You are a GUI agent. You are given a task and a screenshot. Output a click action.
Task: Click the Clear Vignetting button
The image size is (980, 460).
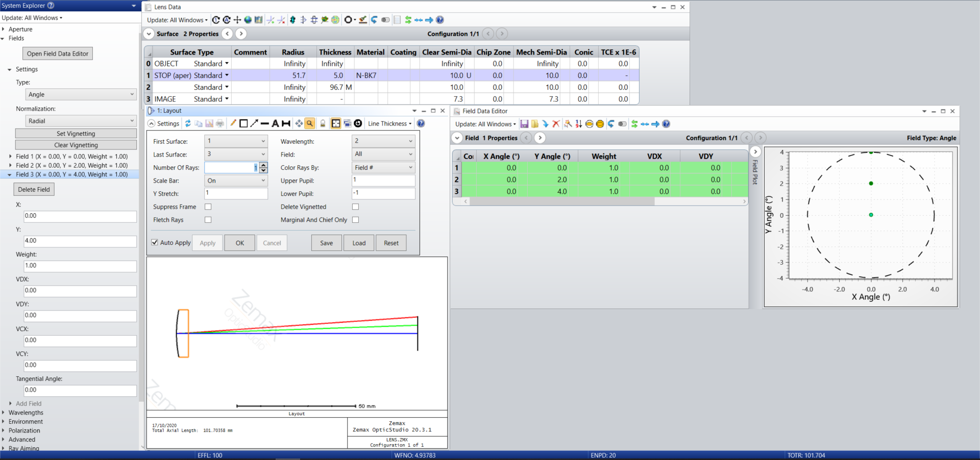point(76,145)
